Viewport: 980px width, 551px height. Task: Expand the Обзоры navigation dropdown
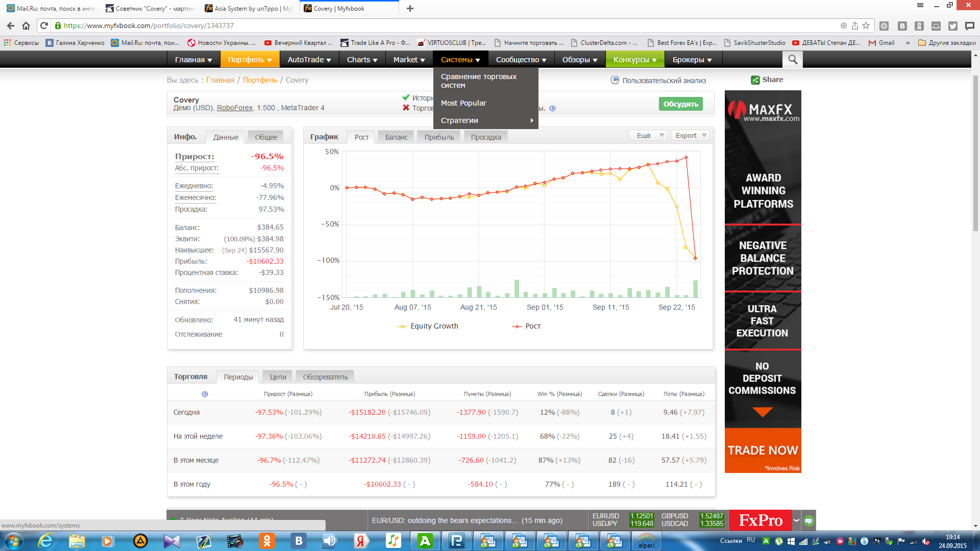(x=580, y=60)
